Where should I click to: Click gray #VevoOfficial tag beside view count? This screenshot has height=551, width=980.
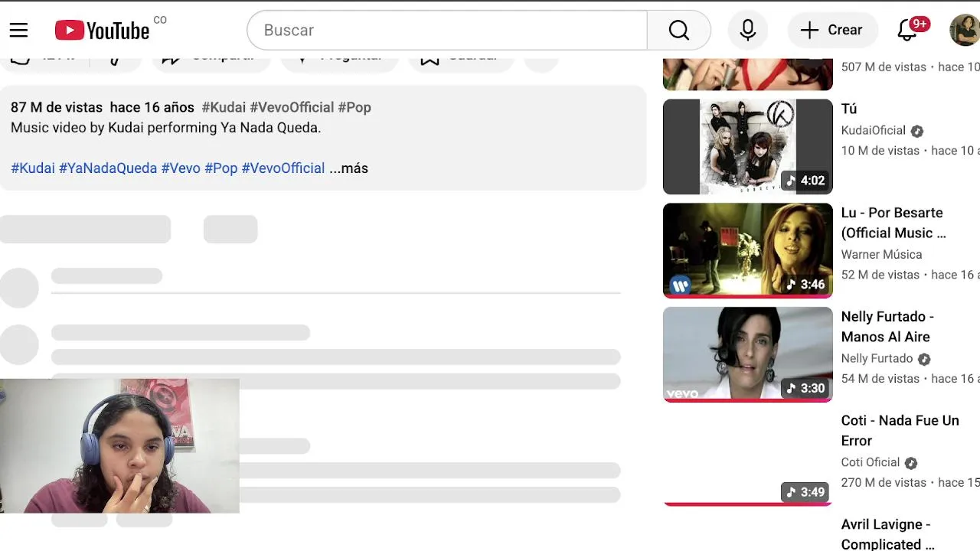[292, 107]
